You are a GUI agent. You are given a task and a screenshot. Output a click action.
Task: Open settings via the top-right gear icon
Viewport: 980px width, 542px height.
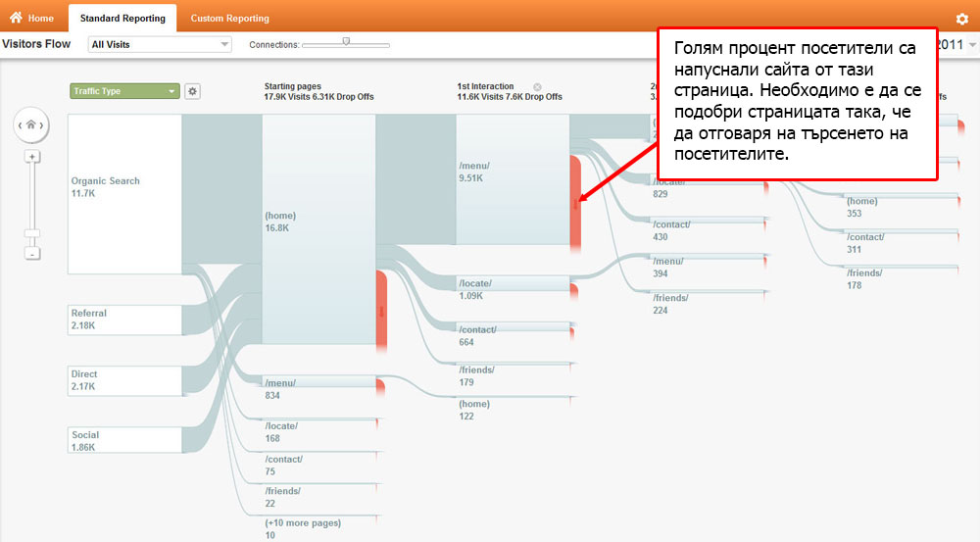pos(961,19)
